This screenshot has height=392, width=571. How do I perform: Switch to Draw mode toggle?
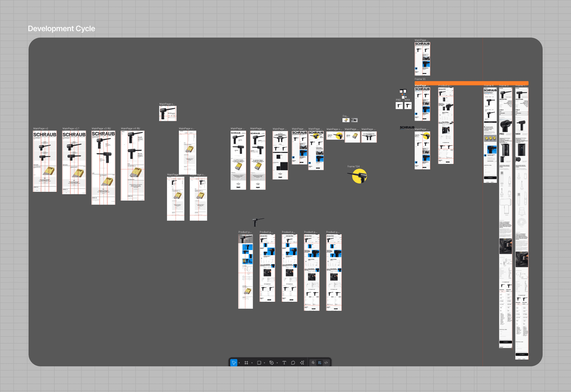click(313, 363)
